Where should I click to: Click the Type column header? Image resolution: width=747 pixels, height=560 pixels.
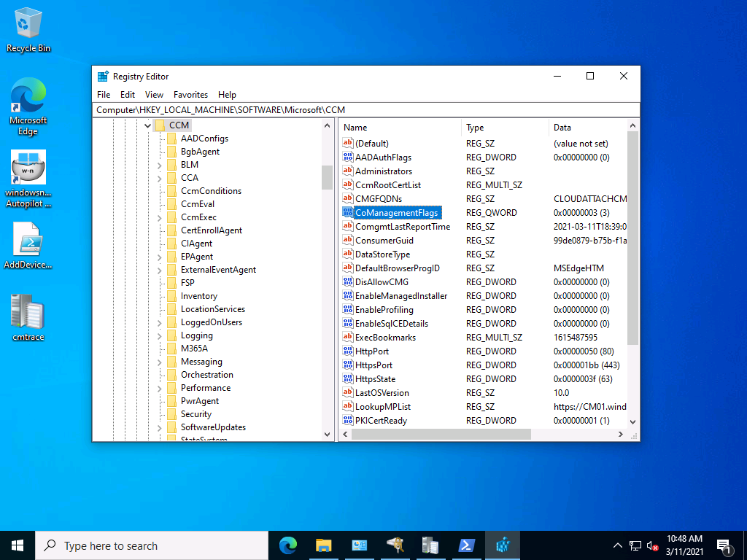505,127
